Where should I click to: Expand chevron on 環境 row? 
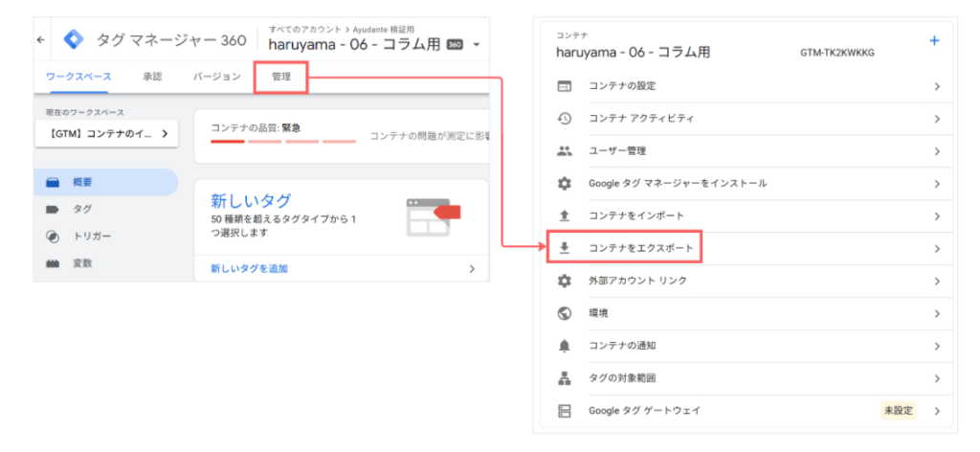click(x=937, y=314)
